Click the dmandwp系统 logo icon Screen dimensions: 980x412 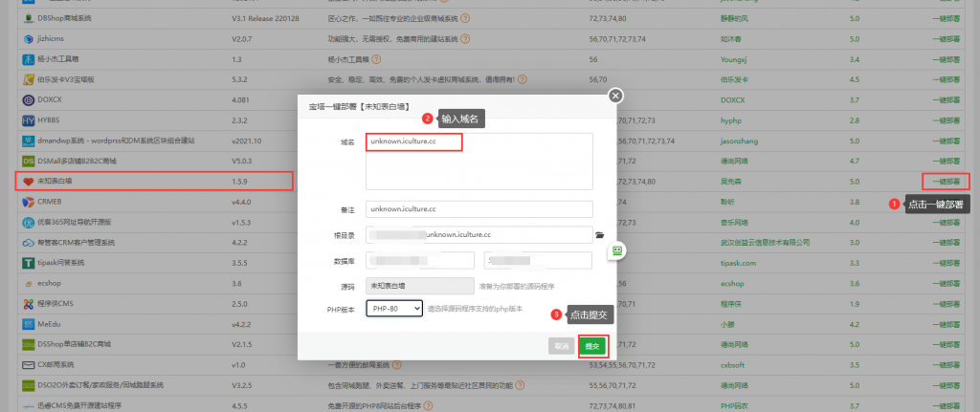pyautogui.click(x=28, y=141)
